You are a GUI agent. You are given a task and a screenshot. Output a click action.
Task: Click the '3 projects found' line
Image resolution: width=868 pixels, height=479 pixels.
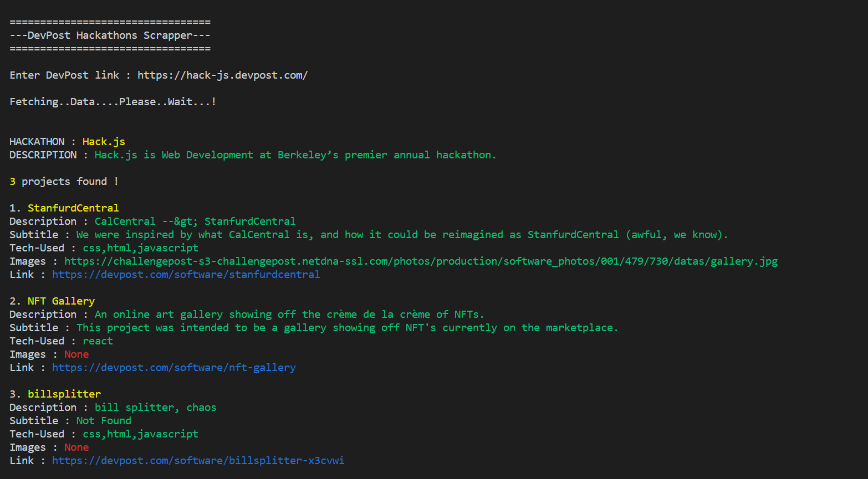tap(63, 181)
